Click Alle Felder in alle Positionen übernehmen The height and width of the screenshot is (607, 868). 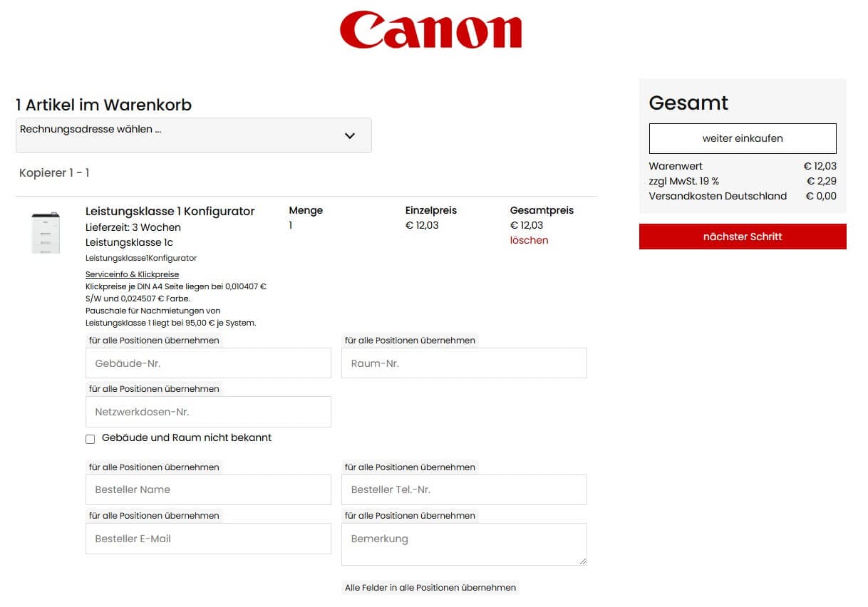pos(430,587)
